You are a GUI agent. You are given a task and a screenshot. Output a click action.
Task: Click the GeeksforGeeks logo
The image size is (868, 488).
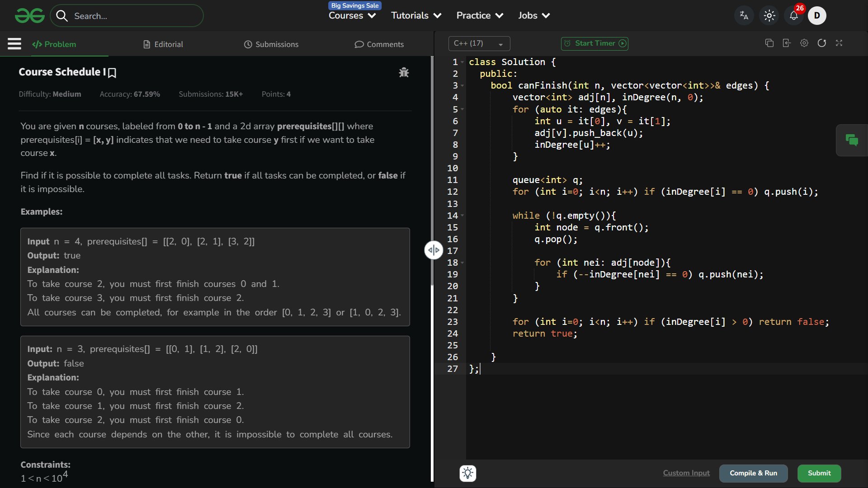tap(29, 16)
